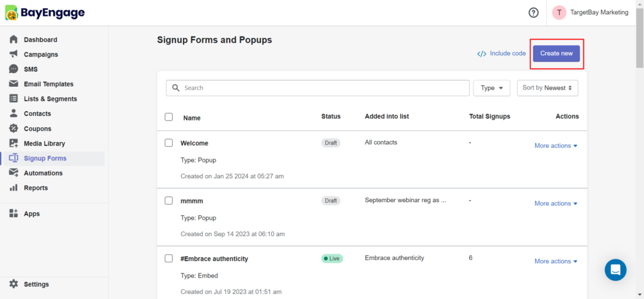Click the Campaigns megaphone icon
Viewport: 644px width, 299px height.
point(14,54)
